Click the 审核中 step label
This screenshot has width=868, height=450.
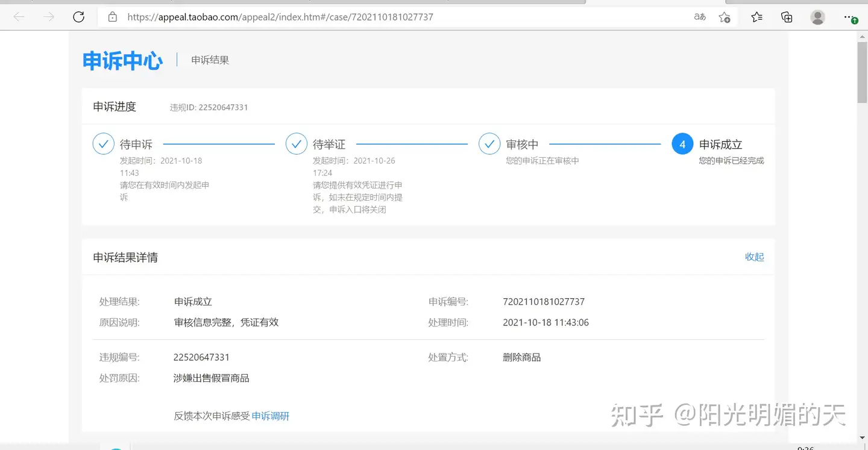(522, 145)
